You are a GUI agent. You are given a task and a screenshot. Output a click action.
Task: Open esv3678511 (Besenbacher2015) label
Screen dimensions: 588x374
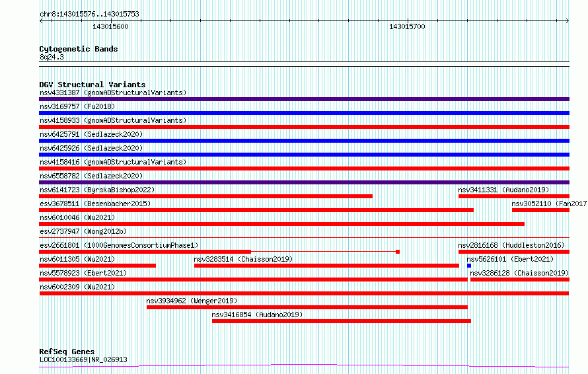pyautogui.click(x=95, y=204)
